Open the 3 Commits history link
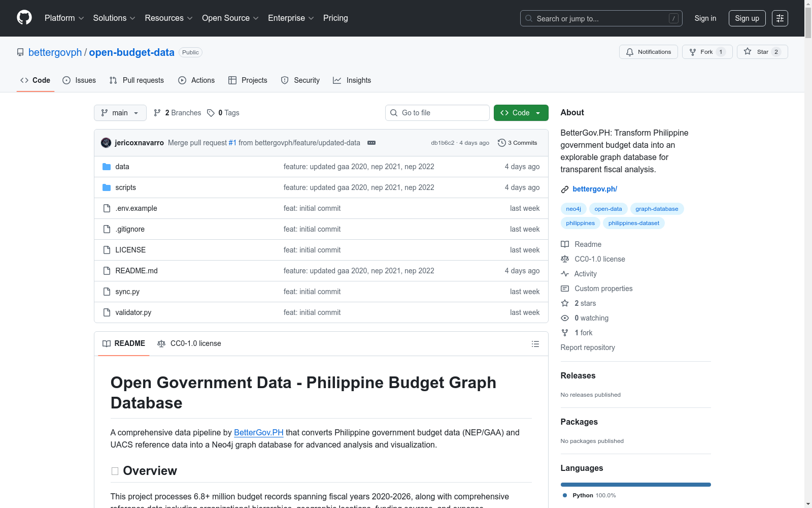The image size is (812, 508). (518, 143)
